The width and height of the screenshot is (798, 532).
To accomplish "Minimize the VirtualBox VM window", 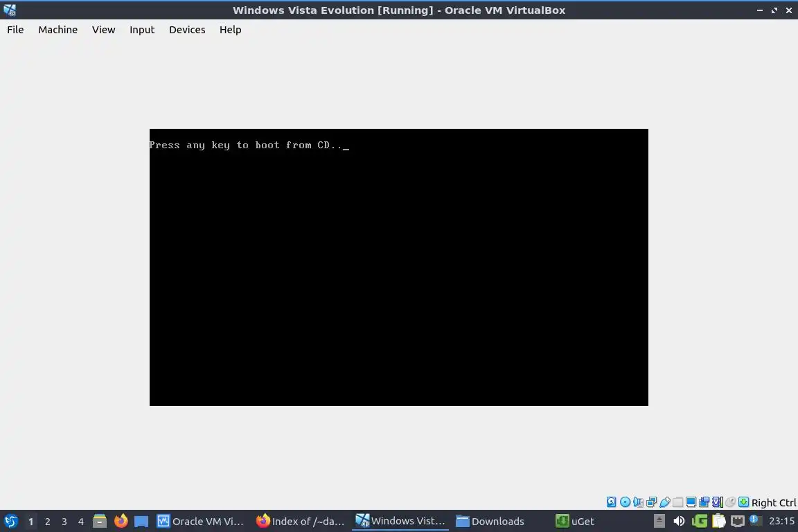I will 760,10.
